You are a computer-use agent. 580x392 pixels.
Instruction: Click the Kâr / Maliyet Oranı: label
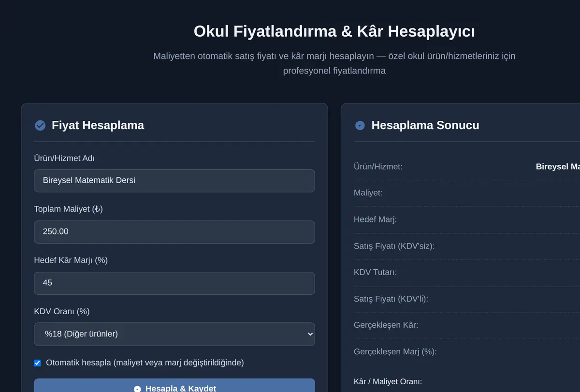[388, 382]
